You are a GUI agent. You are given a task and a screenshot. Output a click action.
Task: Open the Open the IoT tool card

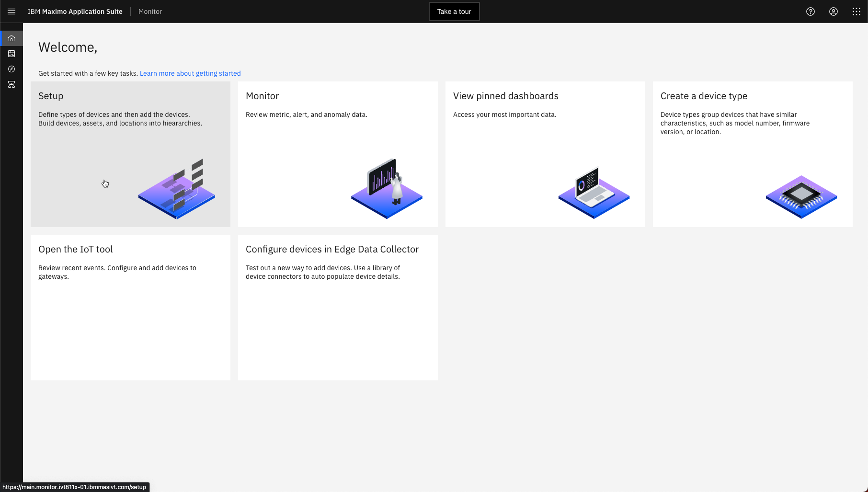(130, 308)
